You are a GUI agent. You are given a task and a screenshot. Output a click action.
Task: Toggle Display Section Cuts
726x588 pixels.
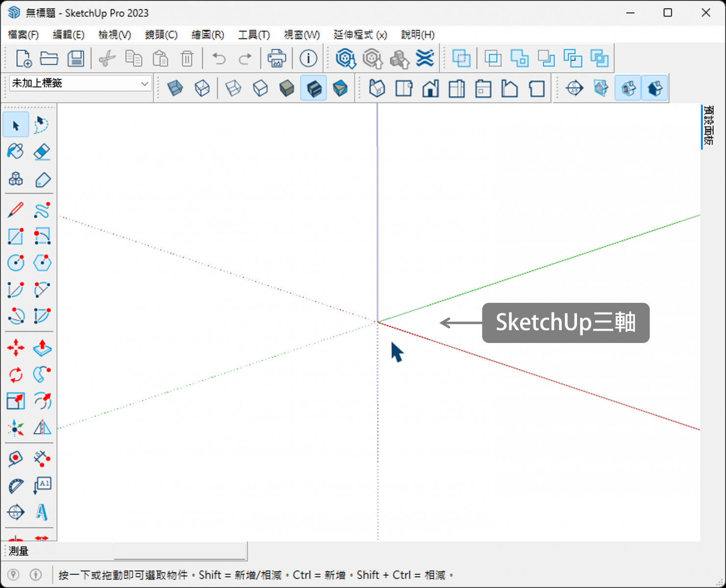[628, 89]
